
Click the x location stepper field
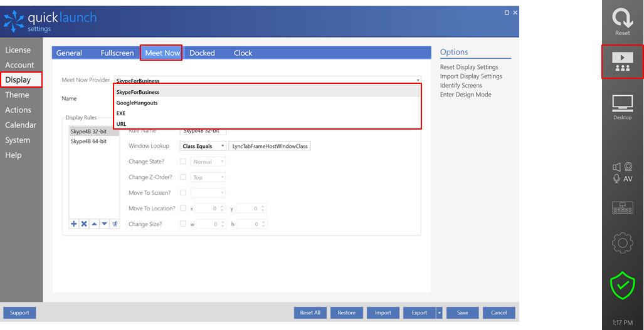(210, 209)
